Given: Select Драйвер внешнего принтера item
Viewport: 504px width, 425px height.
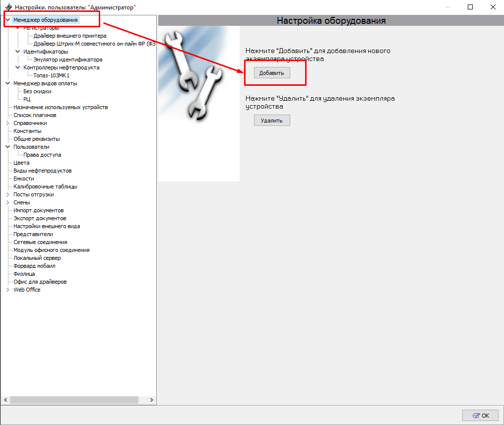Looking at the screenshot, I should (70, 36).
